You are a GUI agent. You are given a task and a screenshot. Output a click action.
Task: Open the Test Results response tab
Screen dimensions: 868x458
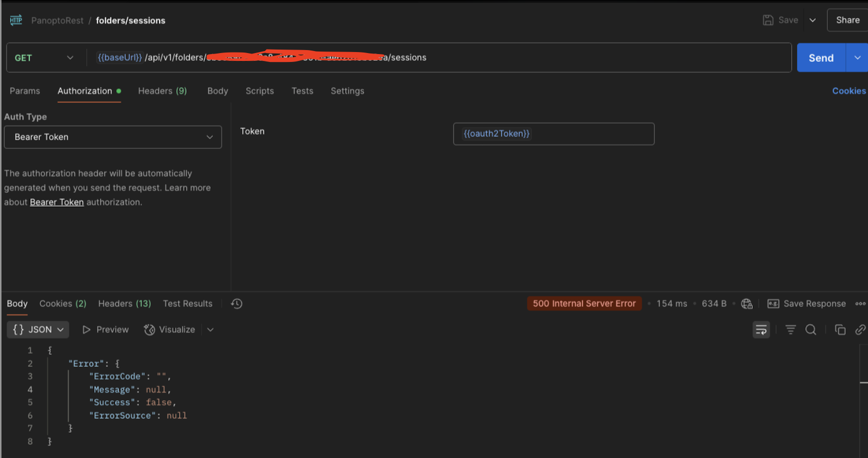click(187, 303)
